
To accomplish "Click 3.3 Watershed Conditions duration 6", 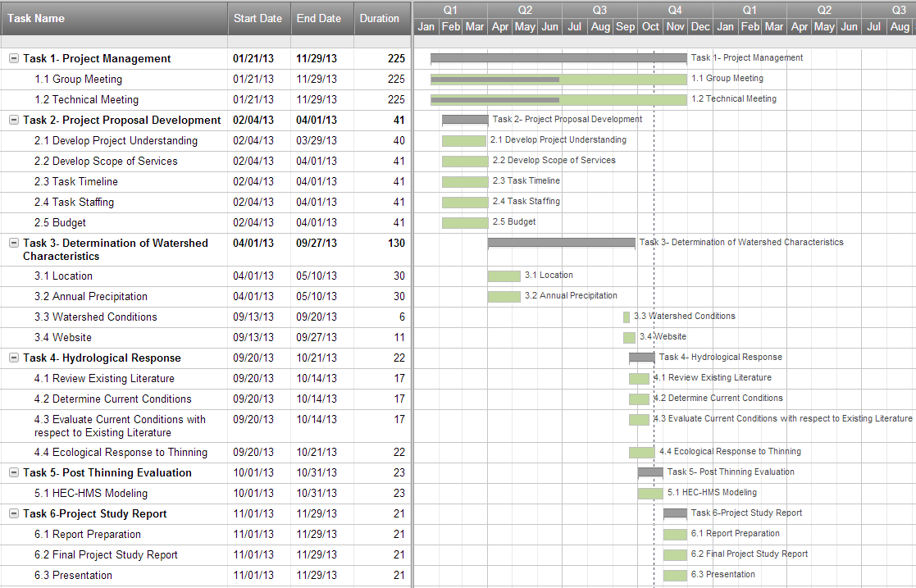I will coord(402,317).
